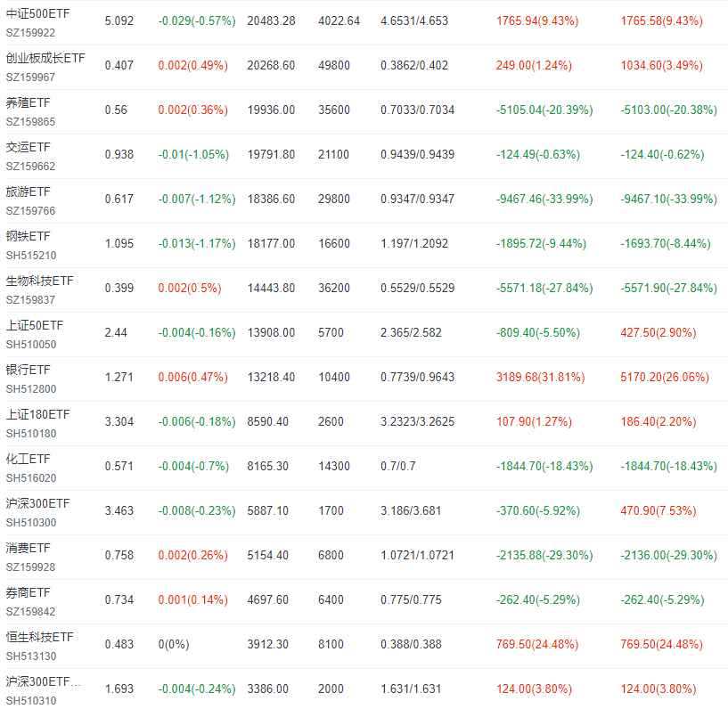
Task: Click the quantity 49800 for 创业板成长ETF
Action: point(334,66)
